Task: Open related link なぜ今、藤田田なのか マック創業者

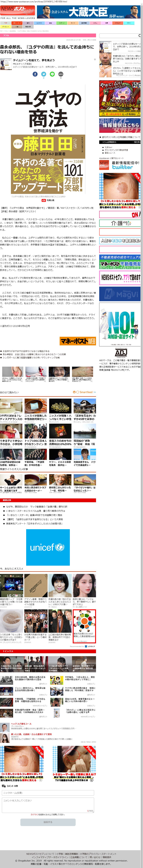Action: (x=37, y=506)
